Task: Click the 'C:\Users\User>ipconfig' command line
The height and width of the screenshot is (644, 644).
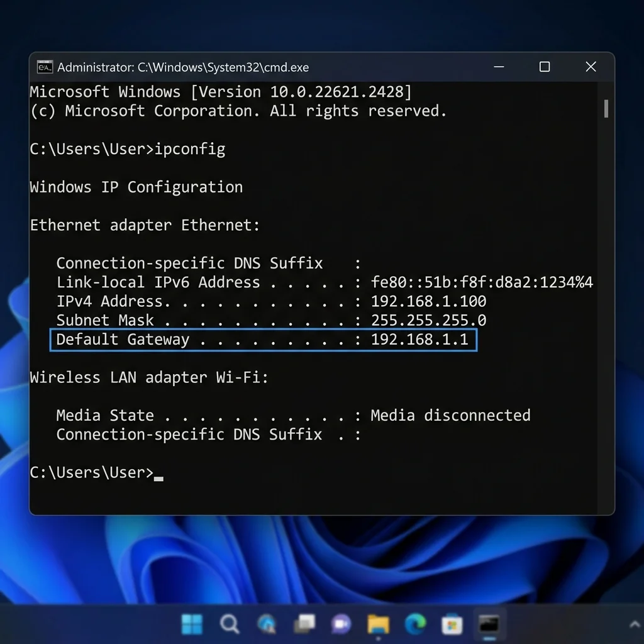Action: coord(128,149)
